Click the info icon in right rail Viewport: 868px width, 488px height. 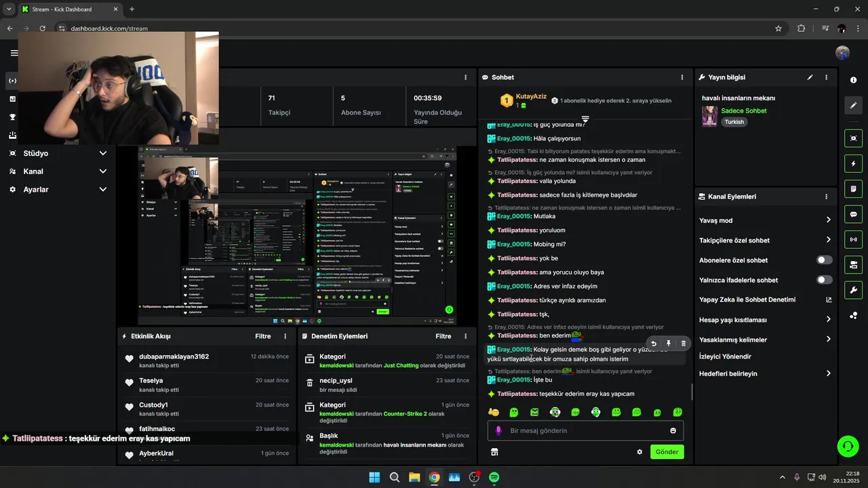tap(853, 80)
